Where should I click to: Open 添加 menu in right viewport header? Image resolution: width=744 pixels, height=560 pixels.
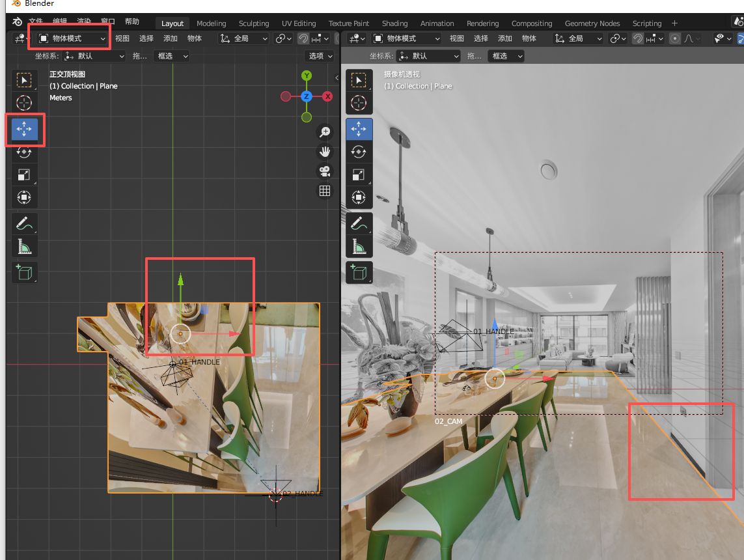pos(505,39)
